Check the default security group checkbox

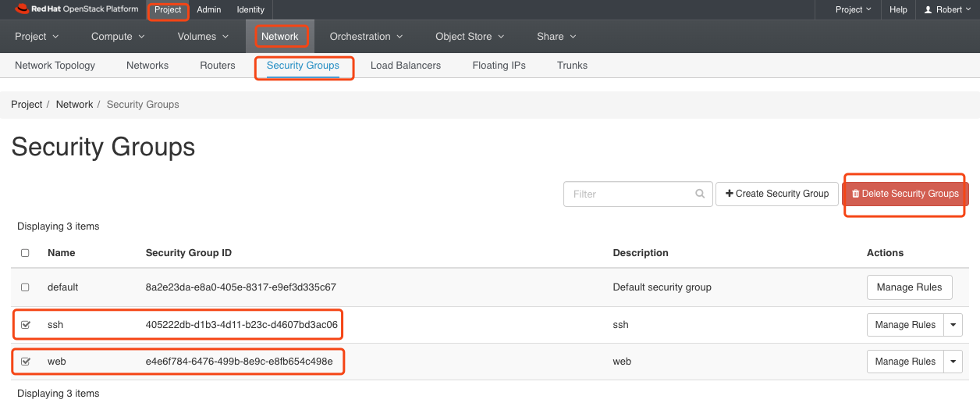(x=25, y=287)
